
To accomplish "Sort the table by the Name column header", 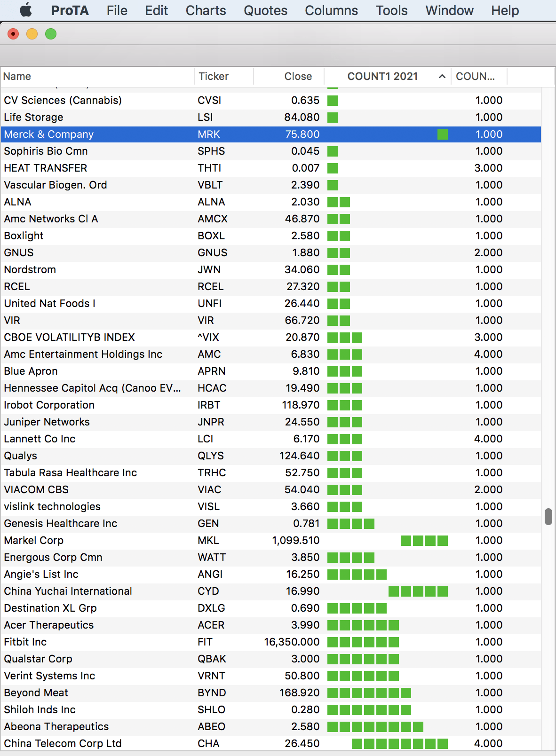I will tap(97, 76).
